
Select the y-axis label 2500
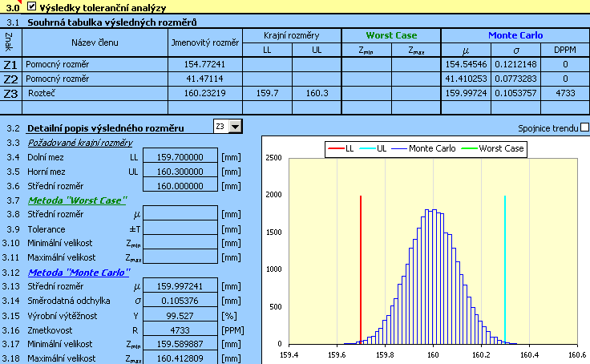click(x=274, y=157)
